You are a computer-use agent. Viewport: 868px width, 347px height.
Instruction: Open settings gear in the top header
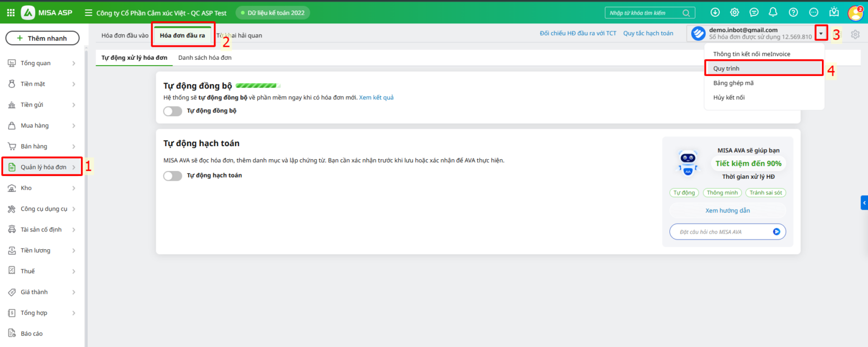point(735,12)
